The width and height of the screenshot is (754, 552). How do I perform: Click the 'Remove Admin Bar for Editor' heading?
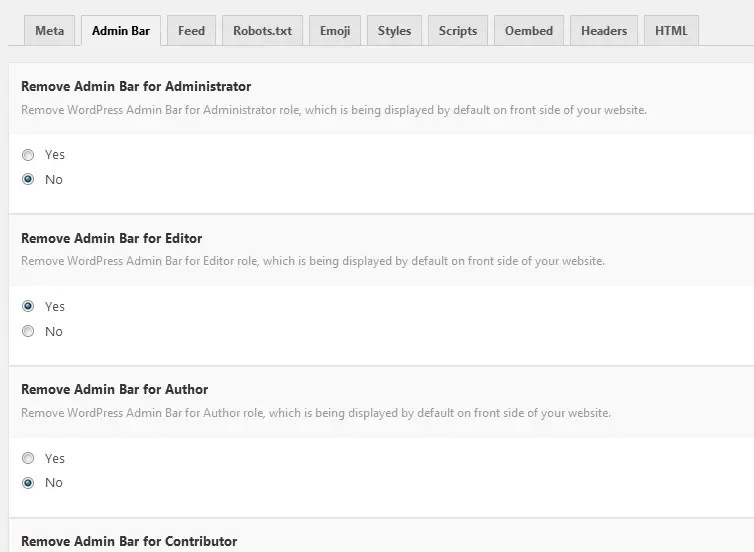click(112, 238)
